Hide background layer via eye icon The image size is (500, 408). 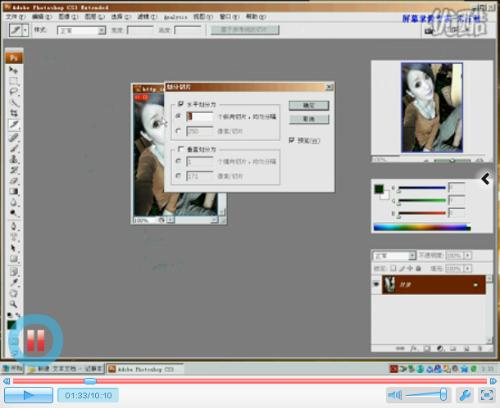click(x=376, y=284)
